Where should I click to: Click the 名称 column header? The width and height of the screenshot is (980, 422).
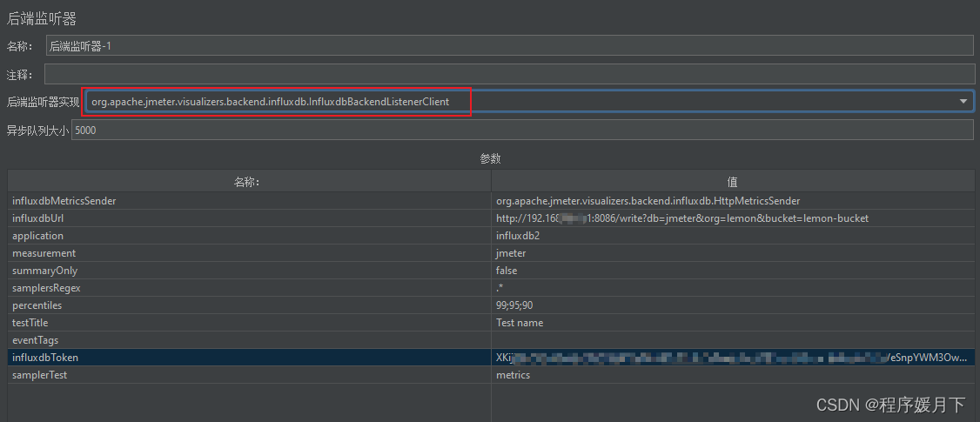tap(250, 182)
